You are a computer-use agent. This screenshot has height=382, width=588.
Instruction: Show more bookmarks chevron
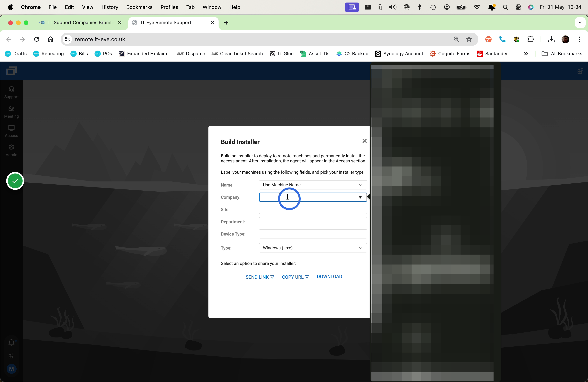pyautogui.click(x=526, y=54)
